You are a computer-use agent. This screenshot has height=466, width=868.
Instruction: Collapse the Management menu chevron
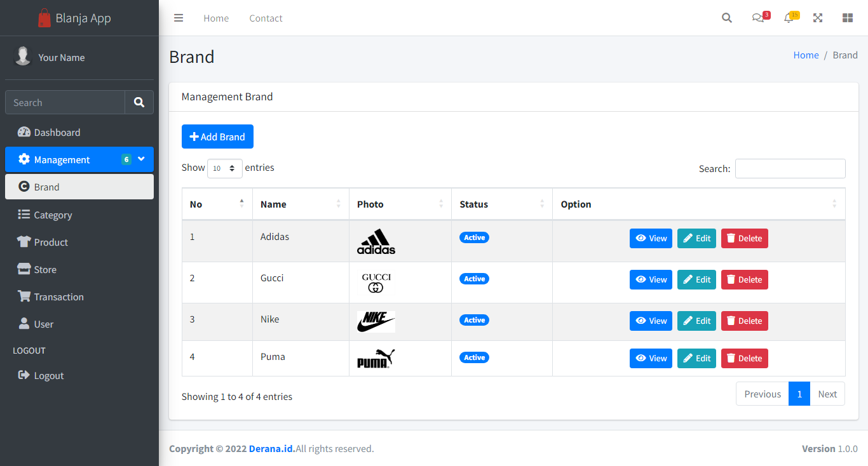tap(141, 159)
